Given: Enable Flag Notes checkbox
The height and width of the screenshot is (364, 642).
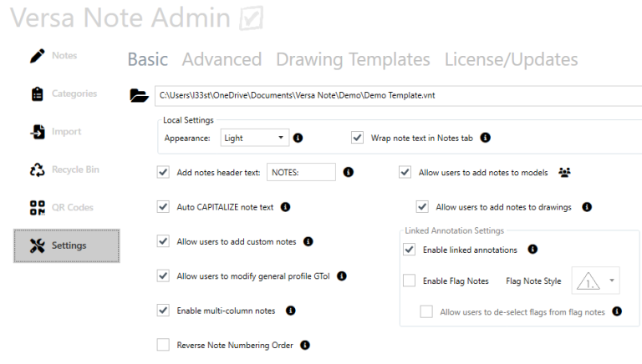Looking at the screenshot, I should [x=409, y=281].
